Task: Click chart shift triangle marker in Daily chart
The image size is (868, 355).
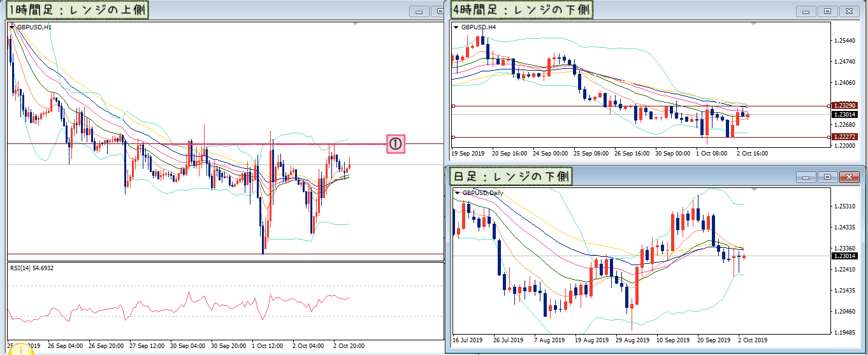Action: (754, 189)
